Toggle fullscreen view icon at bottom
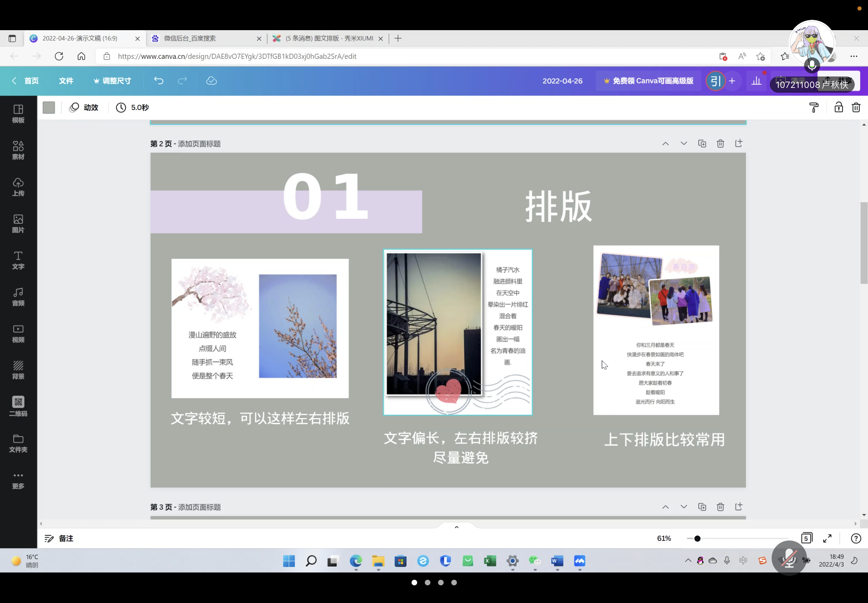The width and height of the screenshot is (868, 603). tap(827, 538)
